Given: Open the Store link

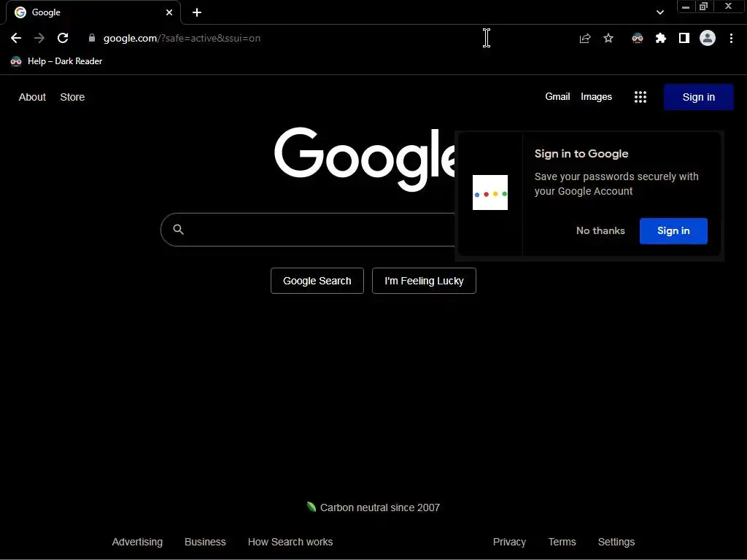Looking at the screenshot, I should 72,97.
